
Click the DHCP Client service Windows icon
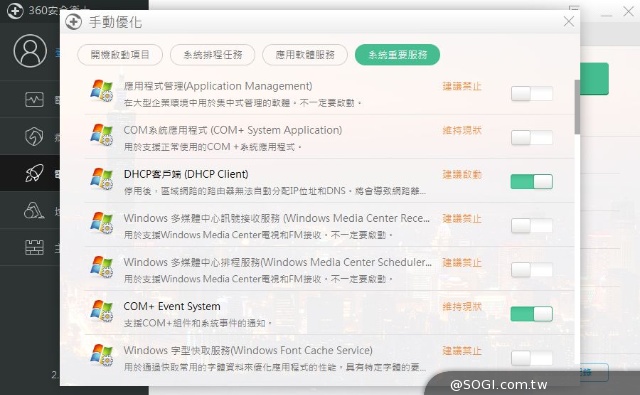101,179
